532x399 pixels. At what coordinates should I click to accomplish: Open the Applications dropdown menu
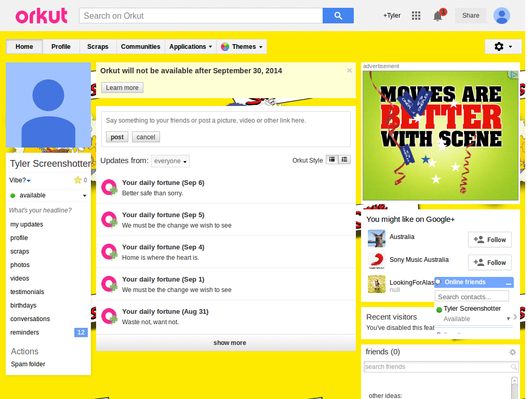191,47
